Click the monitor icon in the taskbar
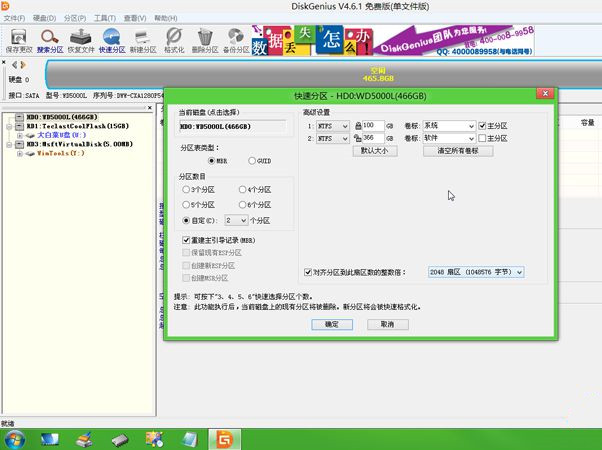 [50, 440]
